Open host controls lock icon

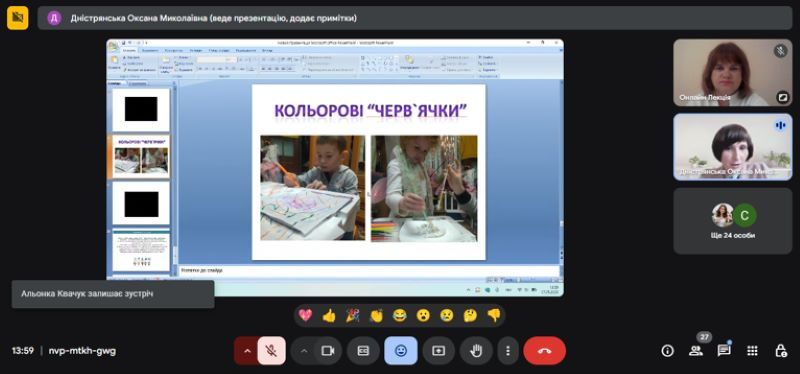tap(780, 351)
